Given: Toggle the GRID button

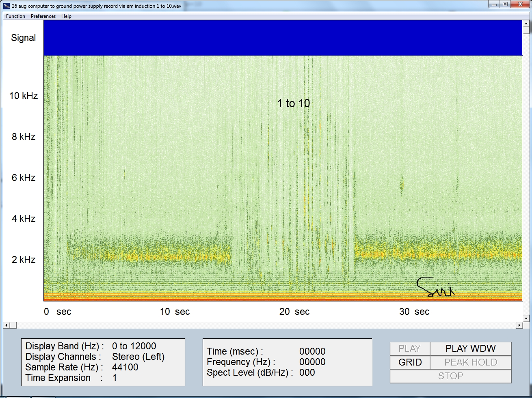Looking at the screenshot, I should pyautogui.click(x=409, y=362).
